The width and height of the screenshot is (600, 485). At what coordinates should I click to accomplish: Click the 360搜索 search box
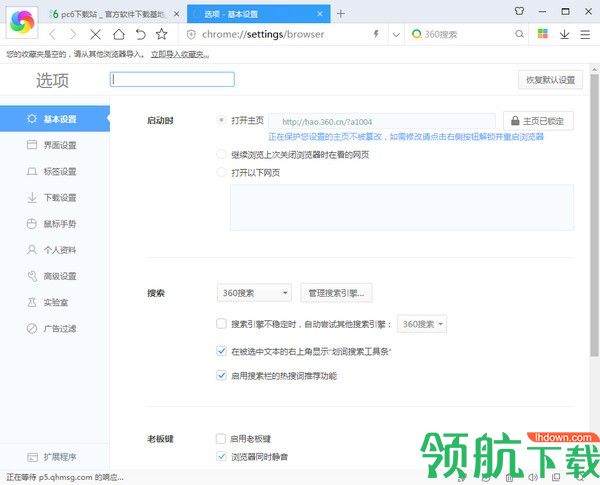coord(467,34)
